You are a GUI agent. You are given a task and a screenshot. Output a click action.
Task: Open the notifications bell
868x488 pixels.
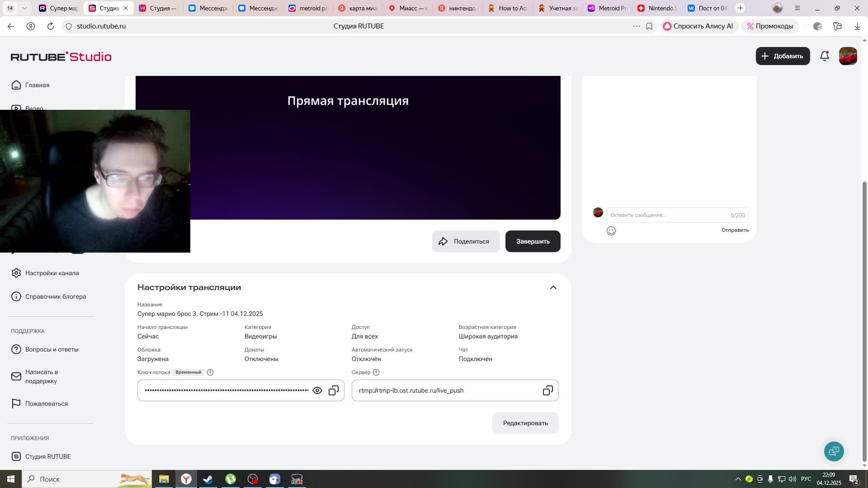click(825, 56)
